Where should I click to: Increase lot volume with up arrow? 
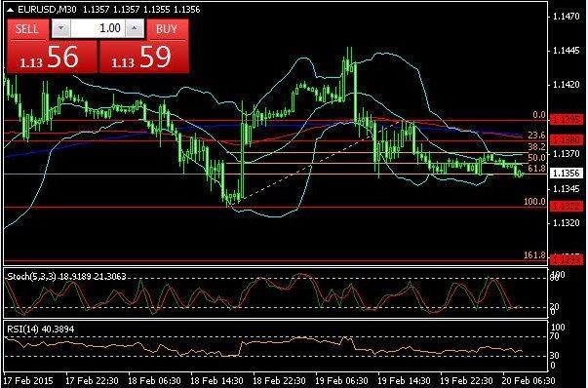(135, 28)
